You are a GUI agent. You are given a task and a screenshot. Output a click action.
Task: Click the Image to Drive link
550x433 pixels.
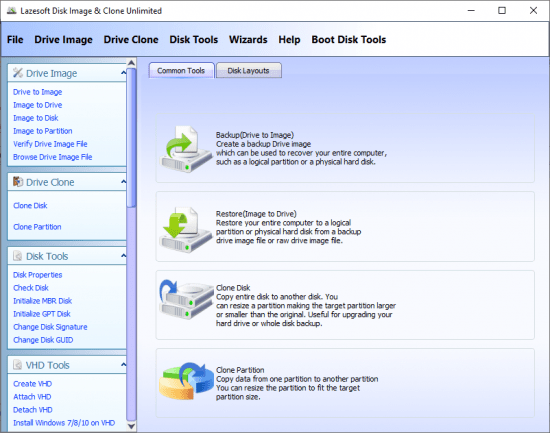coord(38,105)
